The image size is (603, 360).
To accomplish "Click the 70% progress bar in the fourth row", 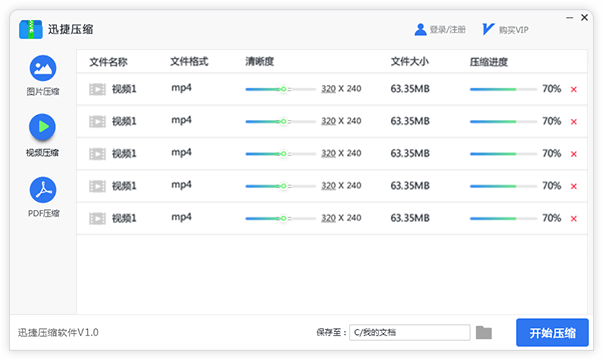I will coord(503,186).
